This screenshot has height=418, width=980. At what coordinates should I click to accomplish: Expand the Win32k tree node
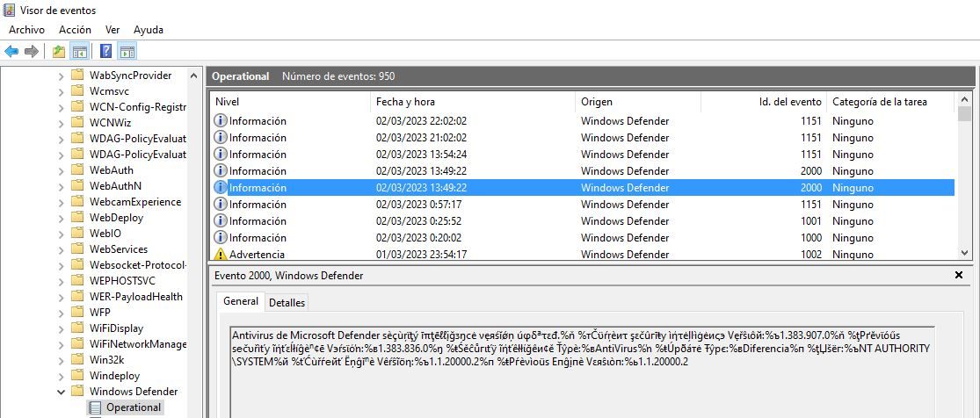point(61,361)
